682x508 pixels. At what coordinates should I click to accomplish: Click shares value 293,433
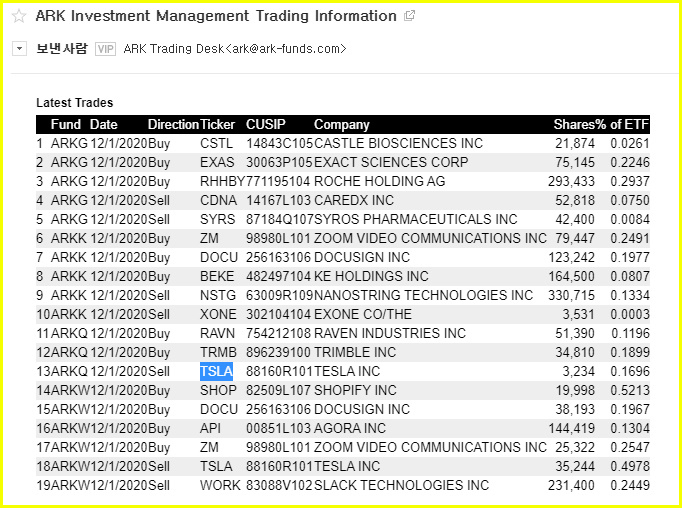[x=571, y=181]
